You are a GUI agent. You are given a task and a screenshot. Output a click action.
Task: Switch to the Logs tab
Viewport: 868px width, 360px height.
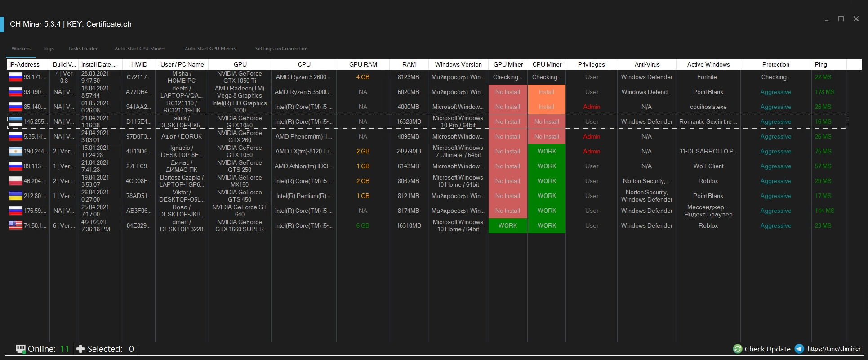point(49,49)
